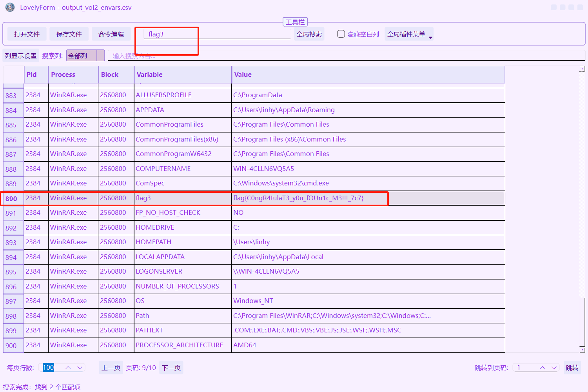This screenshot has width=588, height=392.
Task: Select row header 895
Action: pos(13,272)
